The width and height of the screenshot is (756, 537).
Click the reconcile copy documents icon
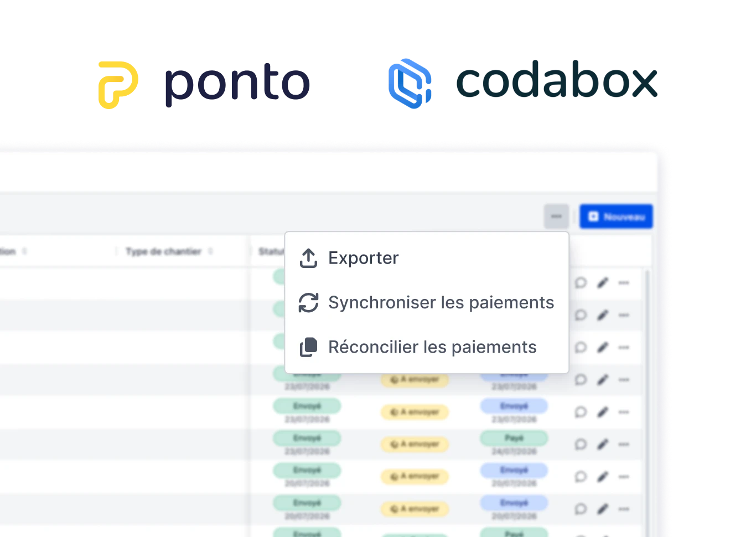click(308, 347)
